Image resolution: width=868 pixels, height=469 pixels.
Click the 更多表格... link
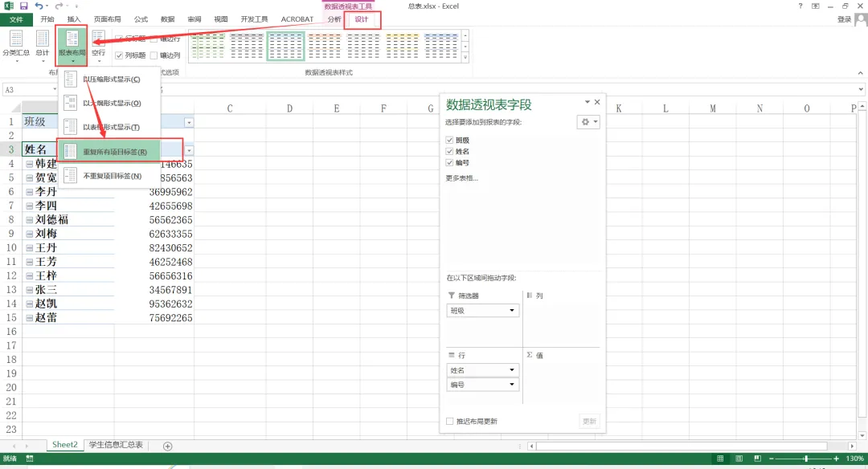click(461, 178)
